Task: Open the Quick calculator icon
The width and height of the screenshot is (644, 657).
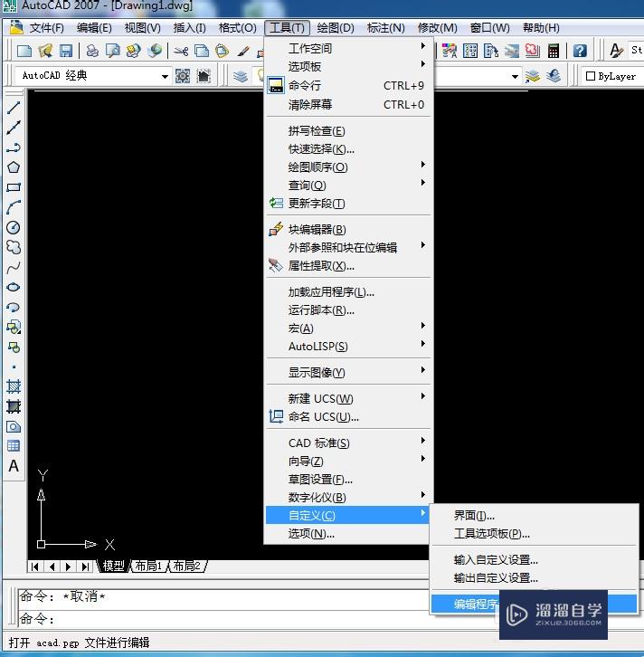Action: click(554, 51)
